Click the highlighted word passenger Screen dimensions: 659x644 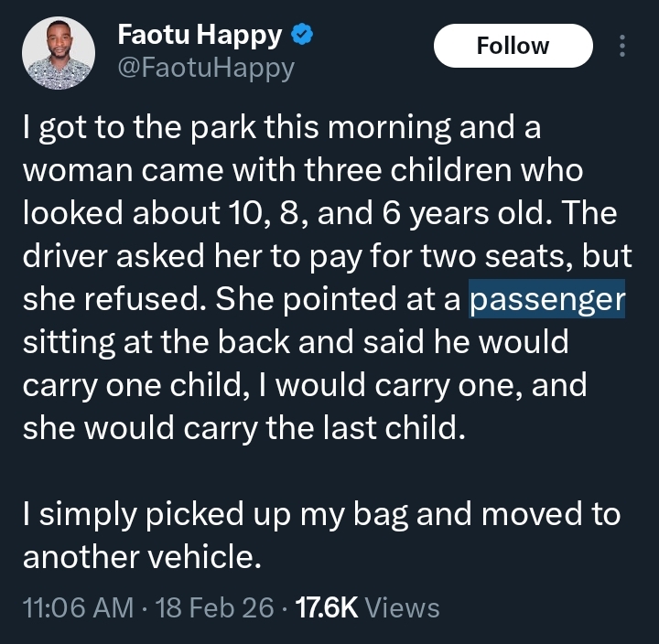point(547,299)
